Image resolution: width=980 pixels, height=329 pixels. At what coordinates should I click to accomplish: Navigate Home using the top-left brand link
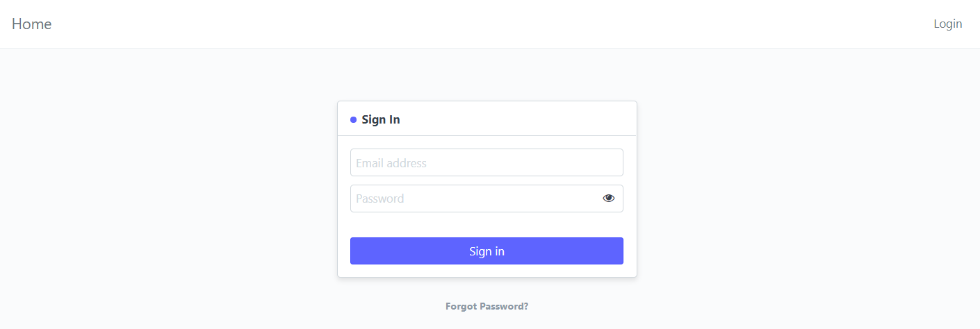tap(32, 24)
